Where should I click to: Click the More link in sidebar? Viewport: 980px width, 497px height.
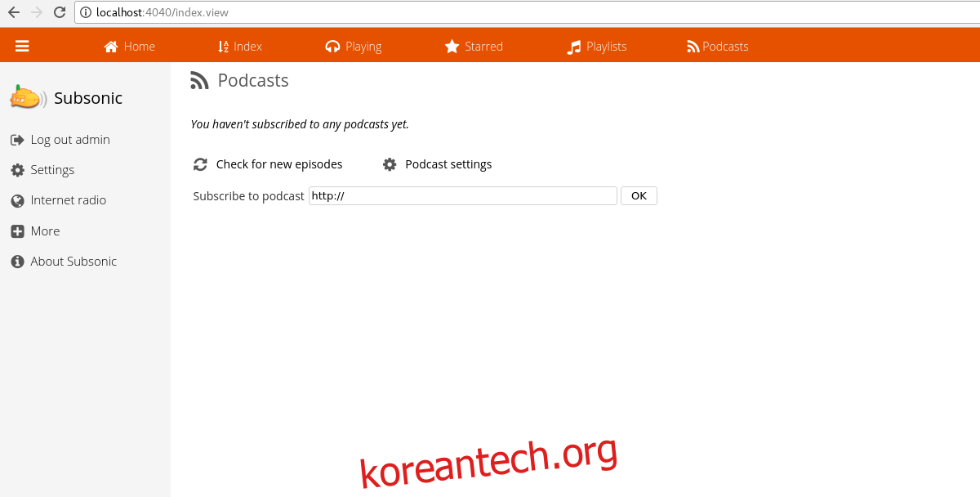tap(45, 231)
